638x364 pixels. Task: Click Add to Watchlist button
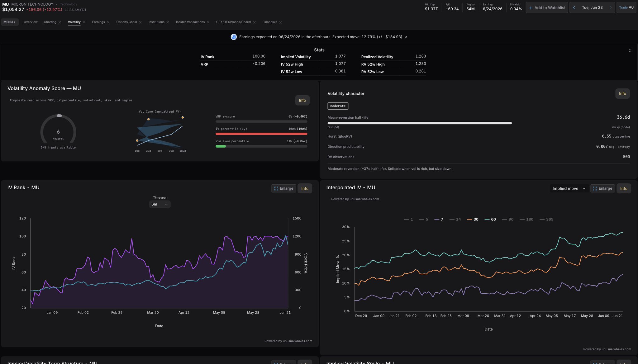click(547, 8)
